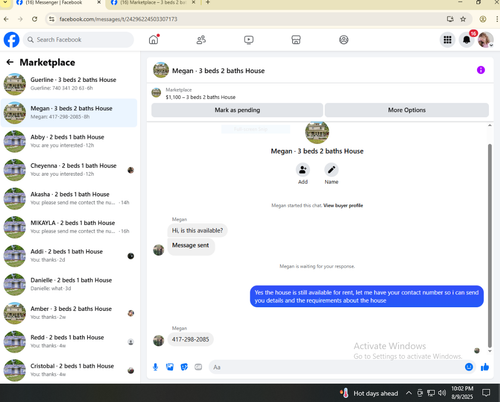
Task: Open the Facebook Home icon
Action: pyautogui.click(x=153, y=40)
